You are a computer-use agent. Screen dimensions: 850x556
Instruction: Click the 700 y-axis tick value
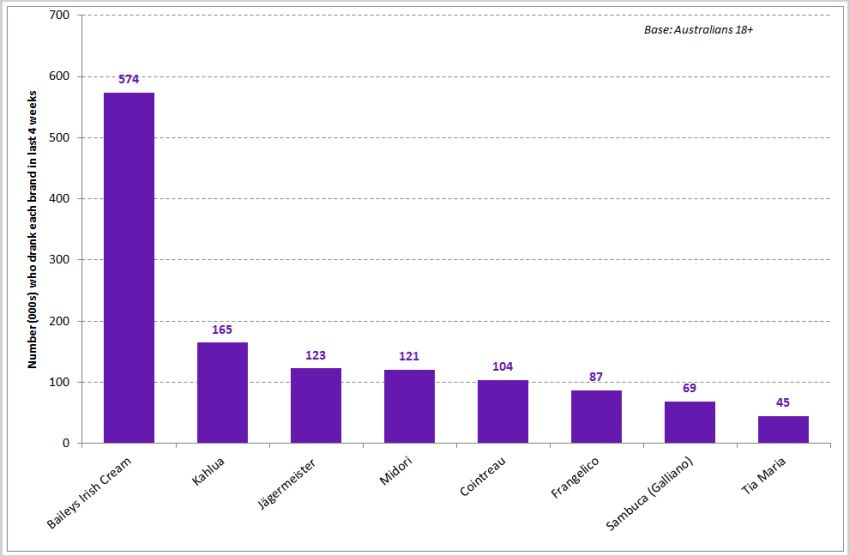coord(60,15)
